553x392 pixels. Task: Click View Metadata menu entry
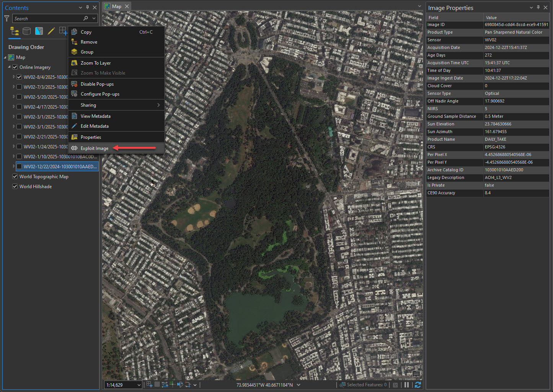pos(116,116)
